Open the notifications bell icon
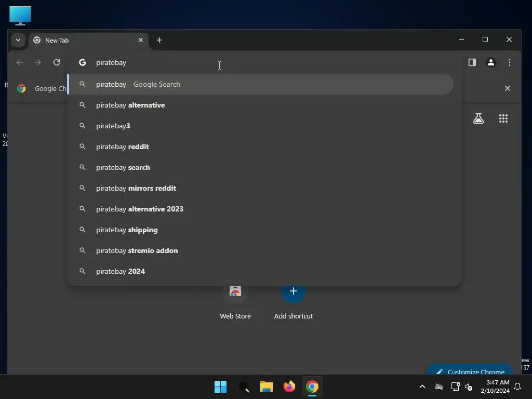532x399 pixels. [x=518, y=387]
